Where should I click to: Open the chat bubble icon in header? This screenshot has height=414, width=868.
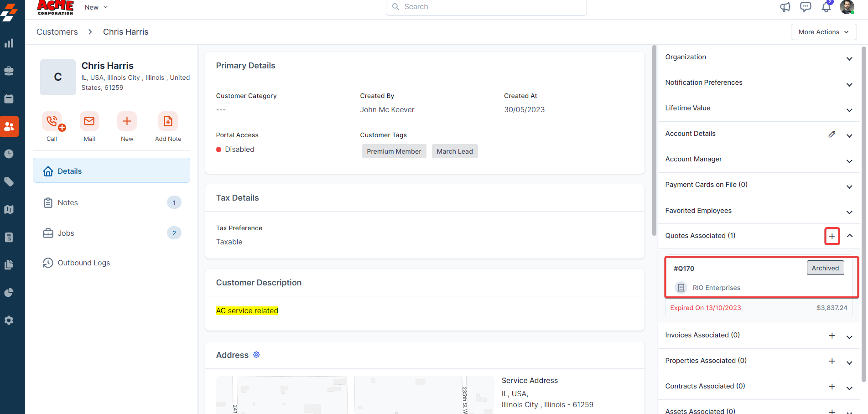coord(806,7)
